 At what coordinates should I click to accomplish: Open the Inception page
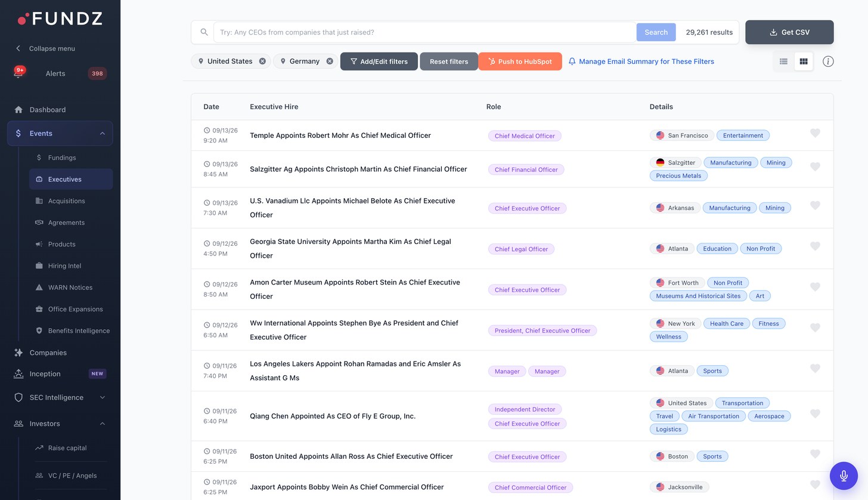45,374
